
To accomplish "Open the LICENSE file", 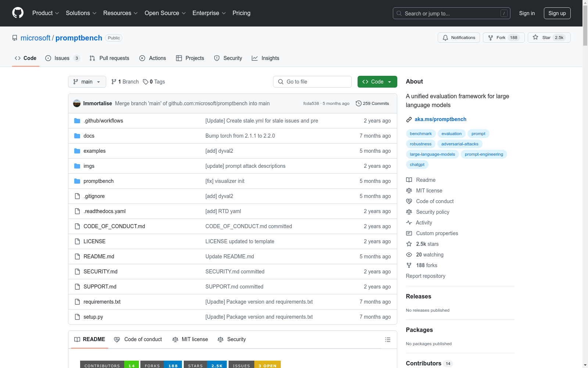I will point(94,241).
